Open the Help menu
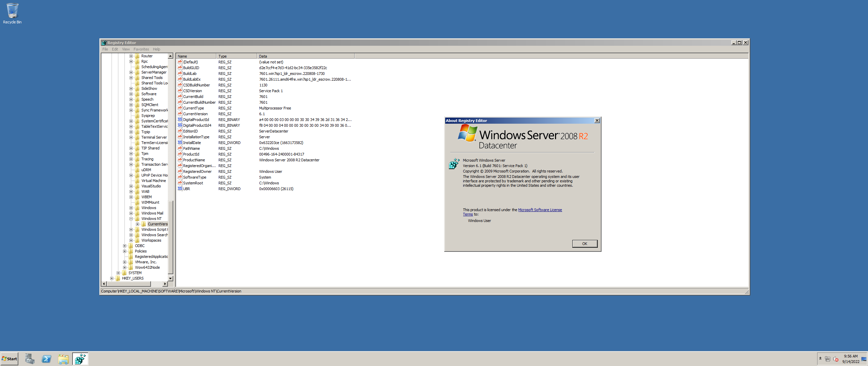The width and height of the screenshot is (868, 366). coord(156,49)
